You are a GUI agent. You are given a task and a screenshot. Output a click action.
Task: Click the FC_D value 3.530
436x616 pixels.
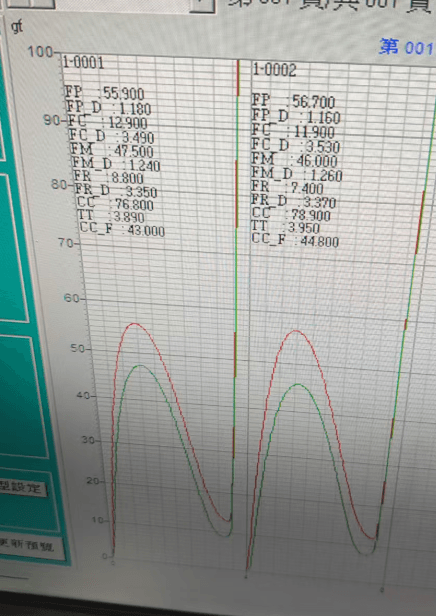(x=323, y=147)
